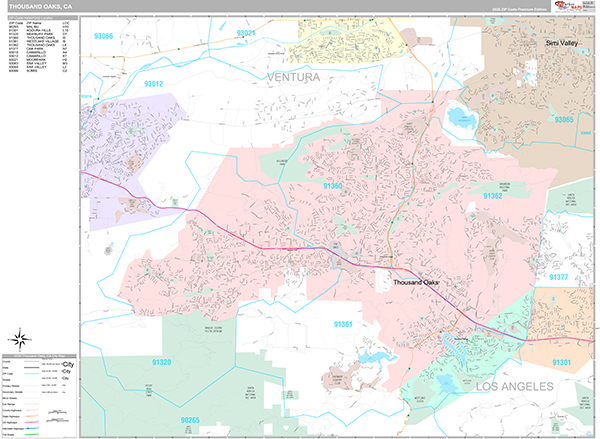Click the 93065 ZIP code label
Viewport: 600px width, 439px height.
[564, 120]
